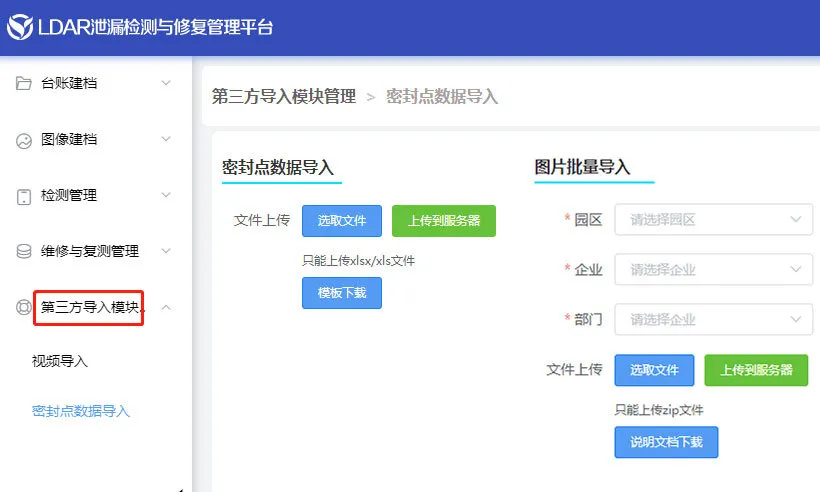This screenshot has height=492, width=820.
Task: Select the 密封点数据导入 submenu item
Action: click(81, 411)
